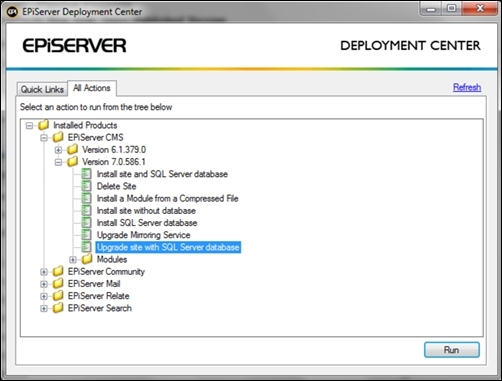Click the icon beside Upgrade site with SQL Server database
502x381 pixels.
86,247
